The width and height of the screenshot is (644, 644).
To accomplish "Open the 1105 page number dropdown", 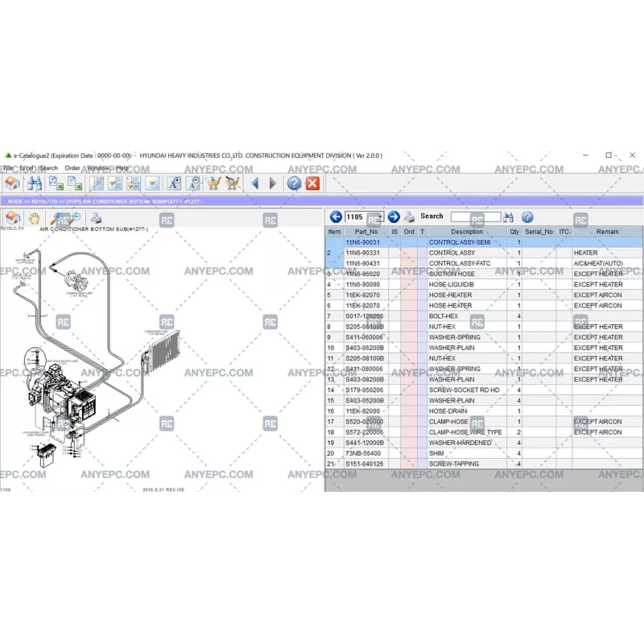I will click(379, 217).
